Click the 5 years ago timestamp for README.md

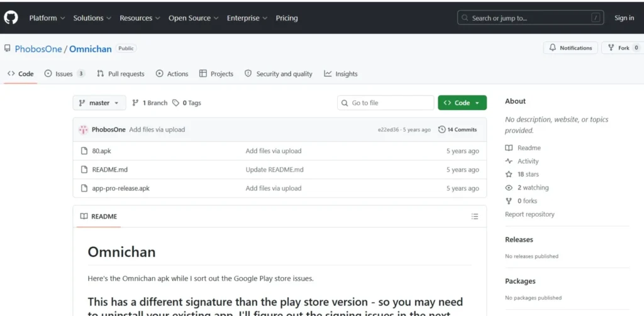(x=462, y=170)
